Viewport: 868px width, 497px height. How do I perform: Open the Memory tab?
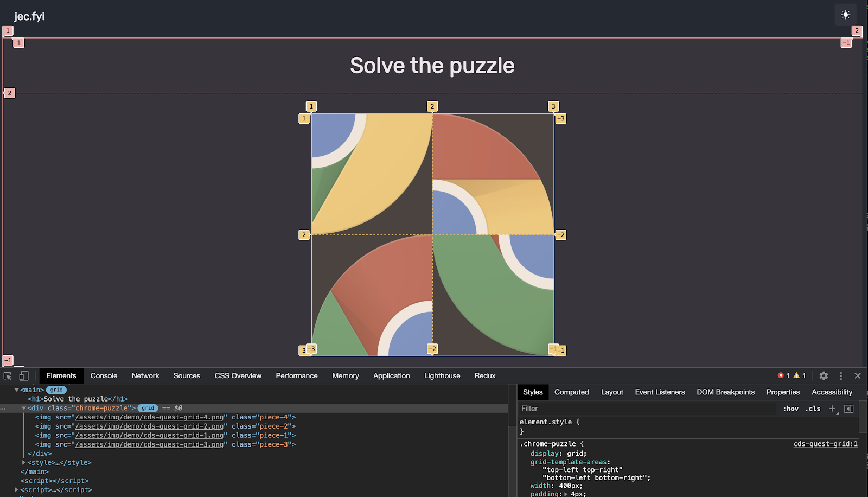tap(346, 375)
